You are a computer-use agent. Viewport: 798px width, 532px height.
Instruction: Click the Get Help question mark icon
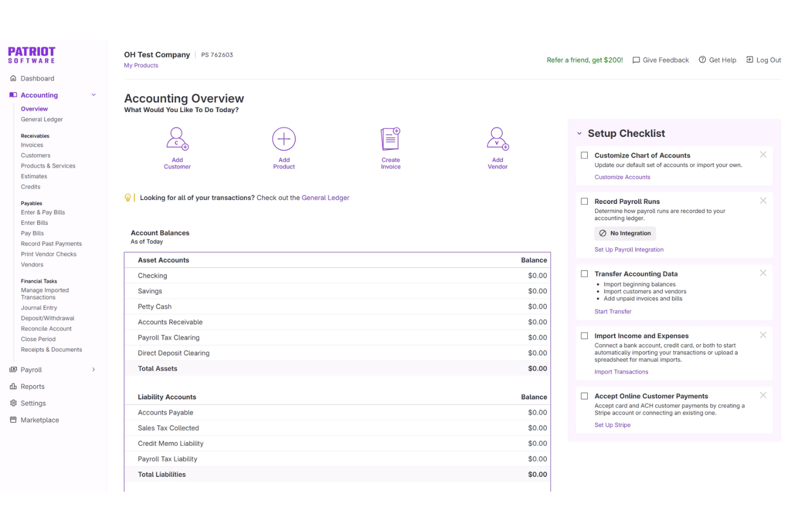pyautogui.click(x=703, y=60)
